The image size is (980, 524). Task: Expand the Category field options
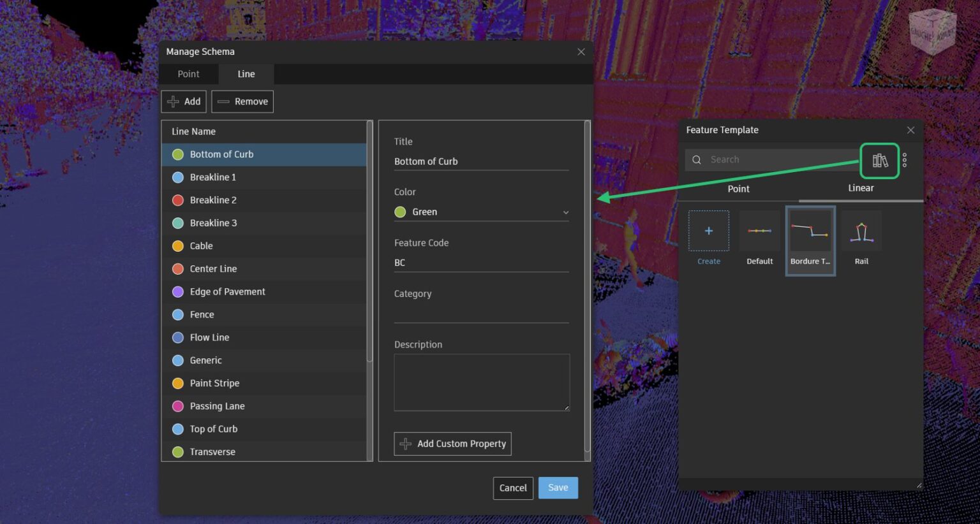pos(481,313)
